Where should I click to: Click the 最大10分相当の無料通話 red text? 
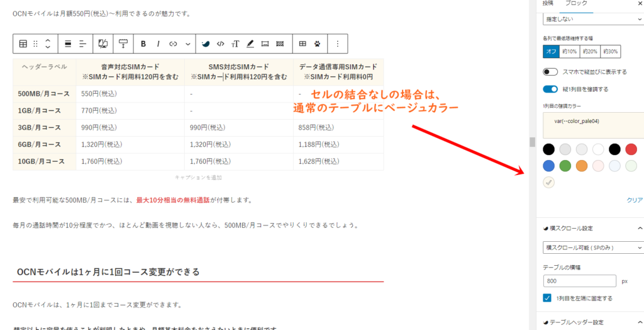pyautogui.click(x=174, y=200)
